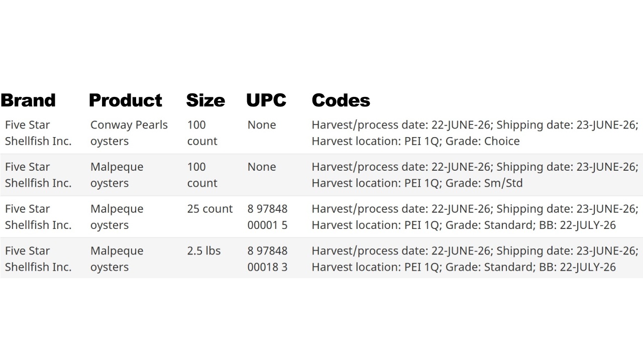Select the first Five Star Shellfish Inc. brand cell
The image size is (643, 364).
(38, 133)
